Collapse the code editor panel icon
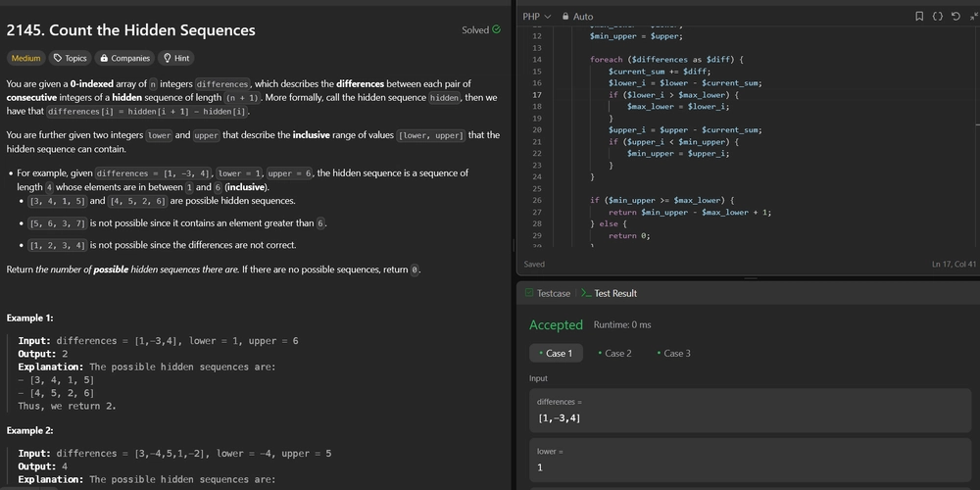Viewport: 980px width, 490px height. 973,17
